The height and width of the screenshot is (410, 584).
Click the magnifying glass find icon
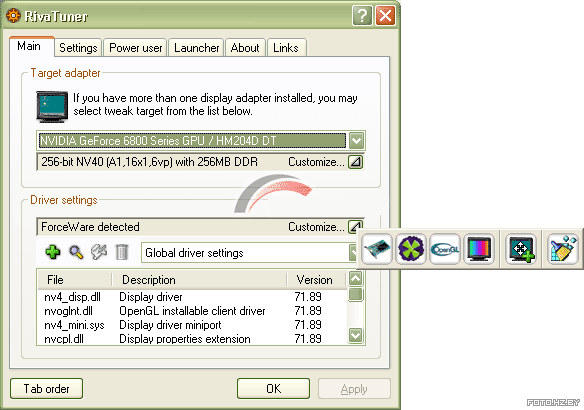76,252
